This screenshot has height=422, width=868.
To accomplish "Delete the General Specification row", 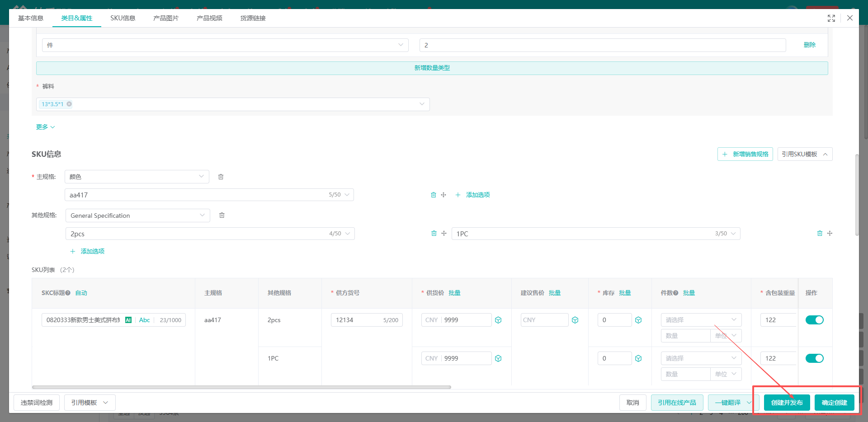I will (x=222, y=216).
